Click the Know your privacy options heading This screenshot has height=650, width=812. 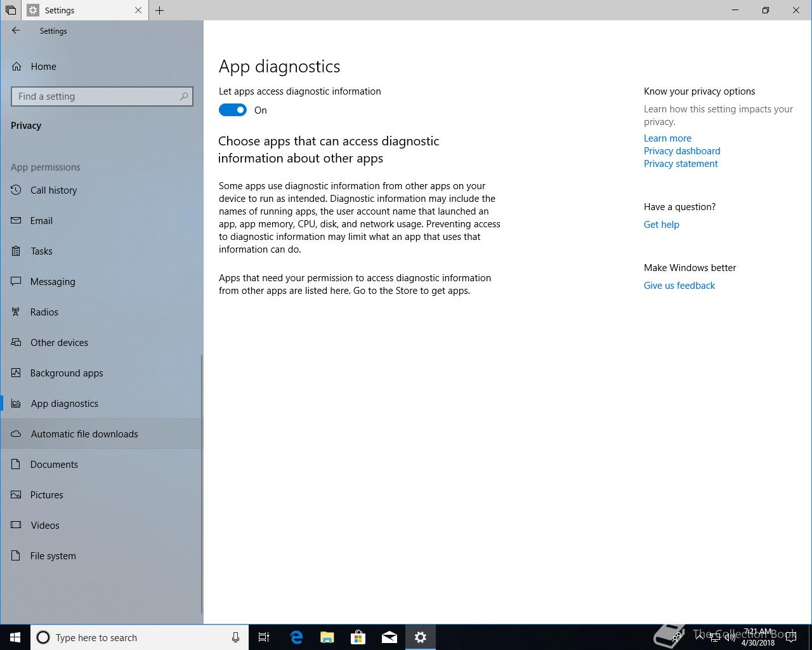tap(699, 91)
